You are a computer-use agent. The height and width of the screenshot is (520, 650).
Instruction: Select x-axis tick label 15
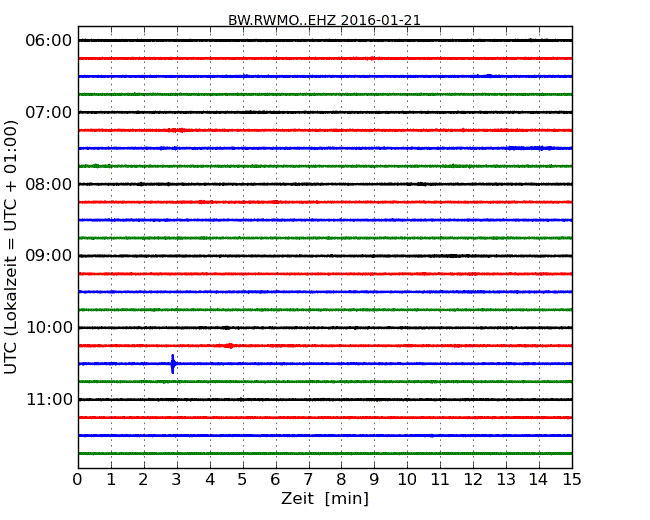point(572,479)
